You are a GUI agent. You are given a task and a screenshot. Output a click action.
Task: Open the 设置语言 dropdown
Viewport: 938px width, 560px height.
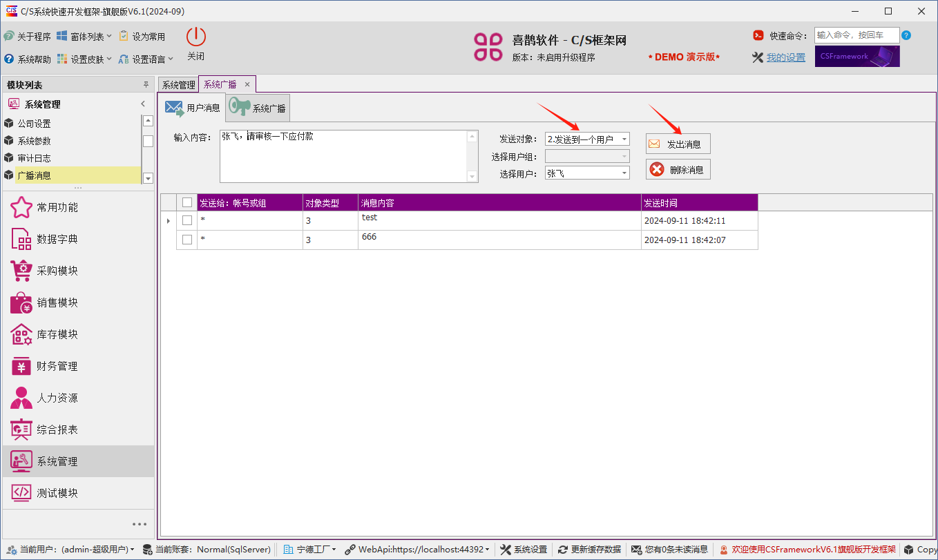[x=146, y=59]
